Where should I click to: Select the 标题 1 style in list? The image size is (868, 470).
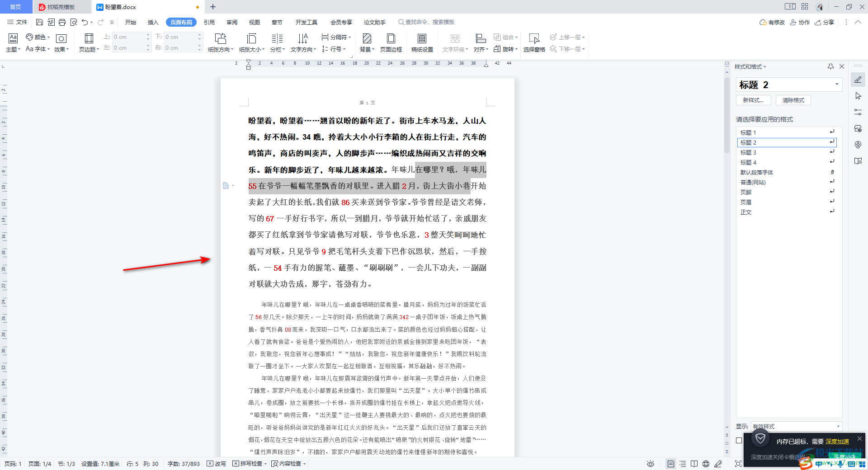(787, 132)
